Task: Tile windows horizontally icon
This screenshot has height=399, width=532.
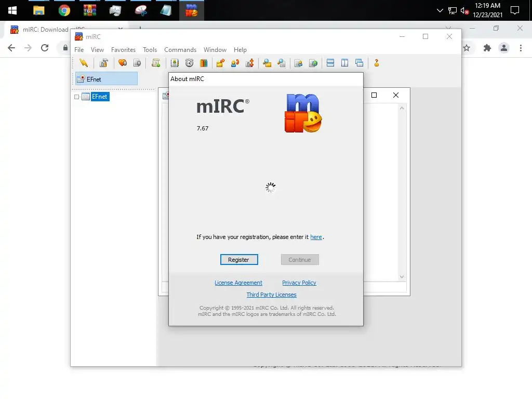Action: coord(330,63)
